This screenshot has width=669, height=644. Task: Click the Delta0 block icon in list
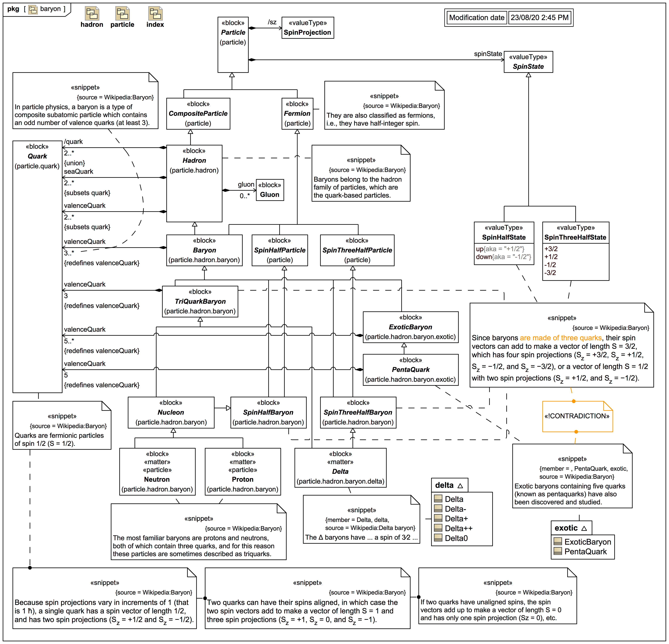pos(438,538)
